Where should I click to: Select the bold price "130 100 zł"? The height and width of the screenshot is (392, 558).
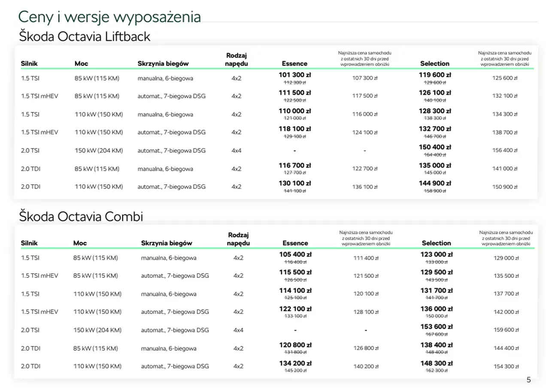[x=294, y=183]
